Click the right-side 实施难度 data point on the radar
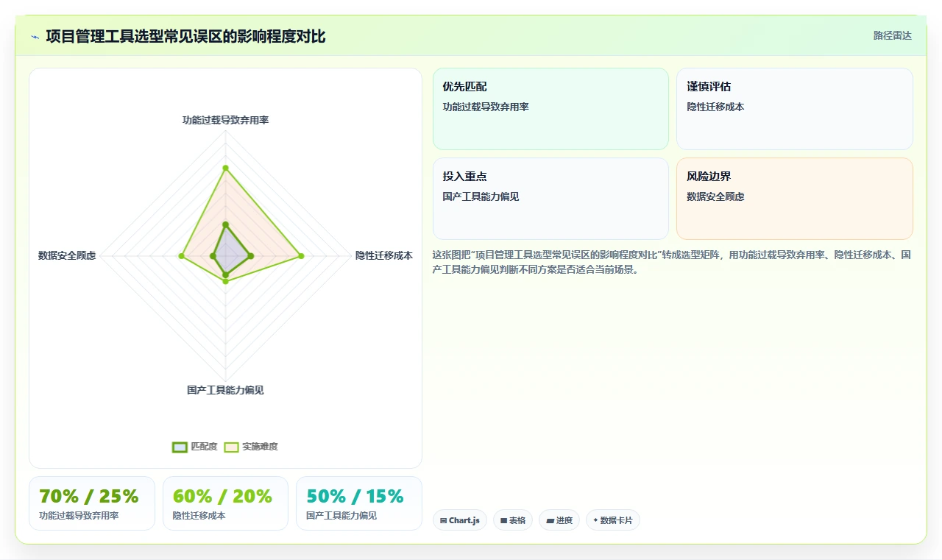The height and width of the screenshot is (560, 942). click(300, 256)
